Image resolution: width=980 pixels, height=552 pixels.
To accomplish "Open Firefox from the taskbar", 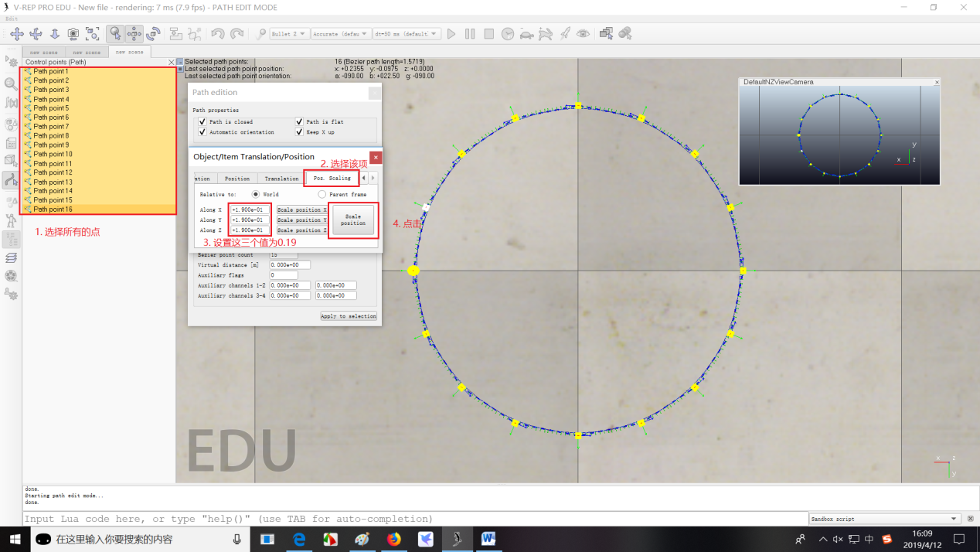I will (394, 539).
